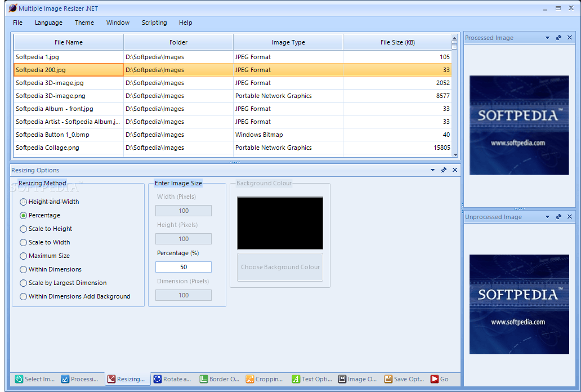Open the Theme menu
This screenshot has height=392, width=581.
click(84, 23)
